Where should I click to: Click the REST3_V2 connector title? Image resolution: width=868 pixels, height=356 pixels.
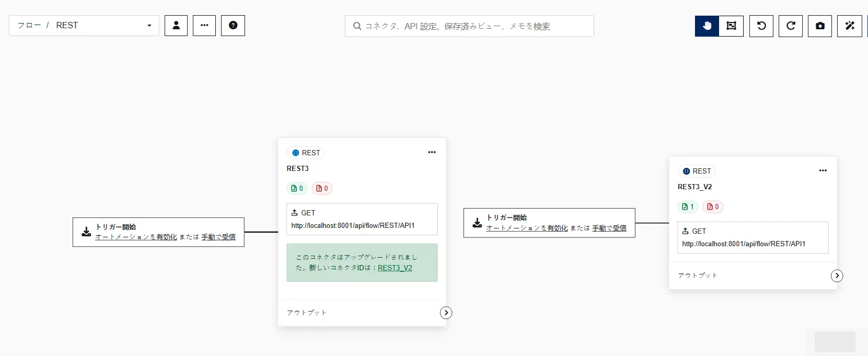[695, 187]
